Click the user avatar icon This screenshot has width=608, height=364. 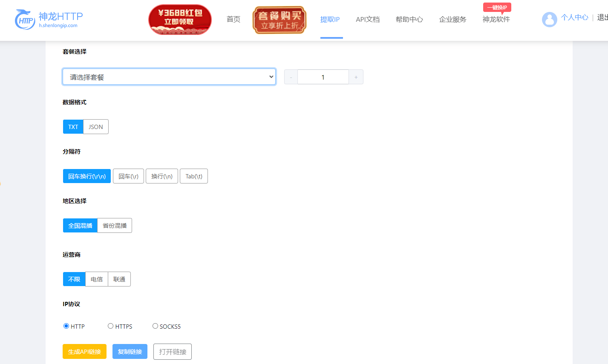tap(549, 20)
